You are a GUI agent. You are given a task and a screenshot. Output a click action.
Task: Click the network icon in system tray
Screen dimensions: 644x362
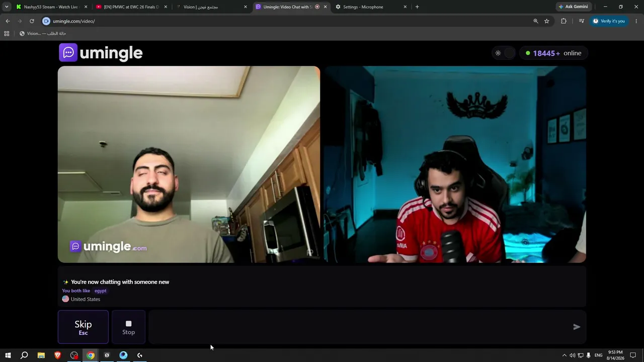click(x=581, y=355)
